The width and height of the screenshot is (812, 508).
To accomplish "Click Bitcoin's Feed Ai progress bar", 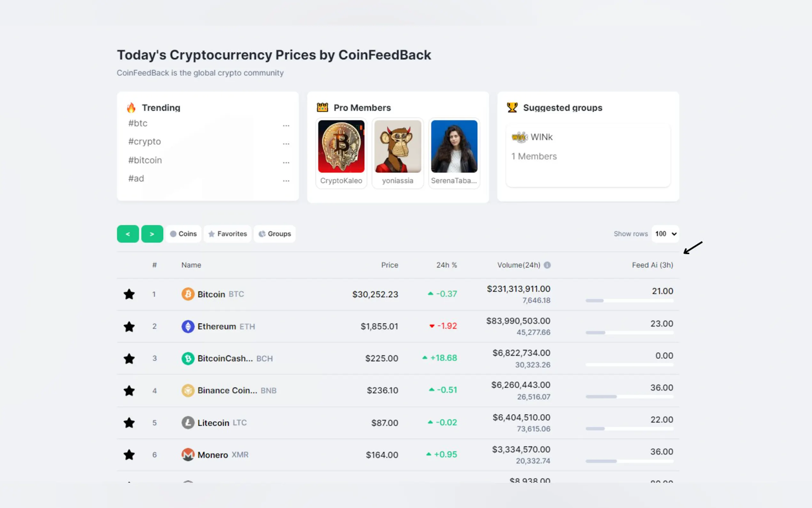I will 629,301.
